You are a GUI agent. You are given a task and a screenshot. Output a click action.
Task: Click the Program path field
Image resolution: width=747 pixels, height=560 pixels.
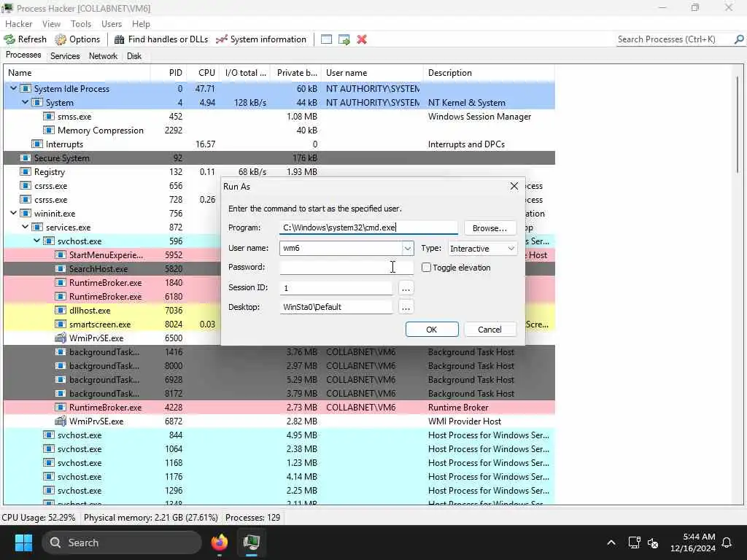pyautogui.click(x=368, y=227)
